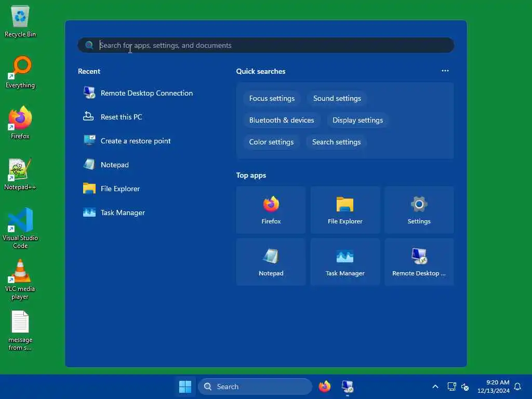
Task: Click Focus settings quick search
Action: (x=272, y=98)
